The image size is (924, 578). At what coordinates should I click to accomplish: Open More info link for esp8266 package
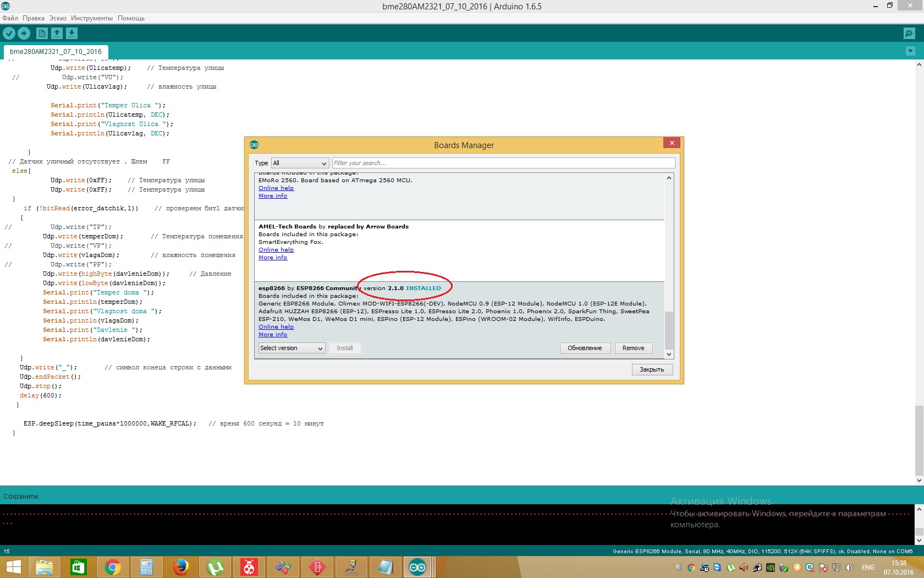(273, 335)
